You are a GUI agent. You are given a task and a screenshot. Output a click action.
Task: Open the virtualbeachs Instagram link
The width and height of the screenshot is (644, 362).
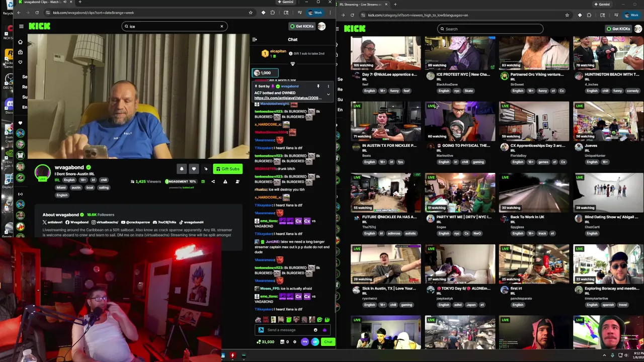pos(104,222)
